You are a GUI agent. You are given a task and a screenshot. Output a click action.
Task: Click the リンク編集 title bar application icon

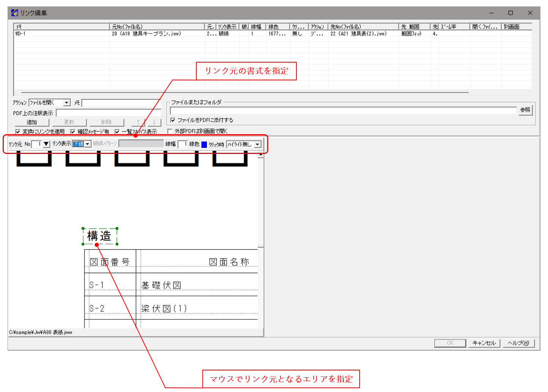13,13
